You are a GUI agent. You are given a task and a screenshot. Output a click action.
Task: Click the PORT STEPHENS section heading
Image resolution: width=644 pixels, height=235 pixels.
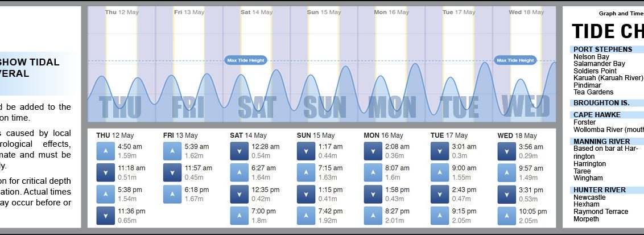click(602, 50)
